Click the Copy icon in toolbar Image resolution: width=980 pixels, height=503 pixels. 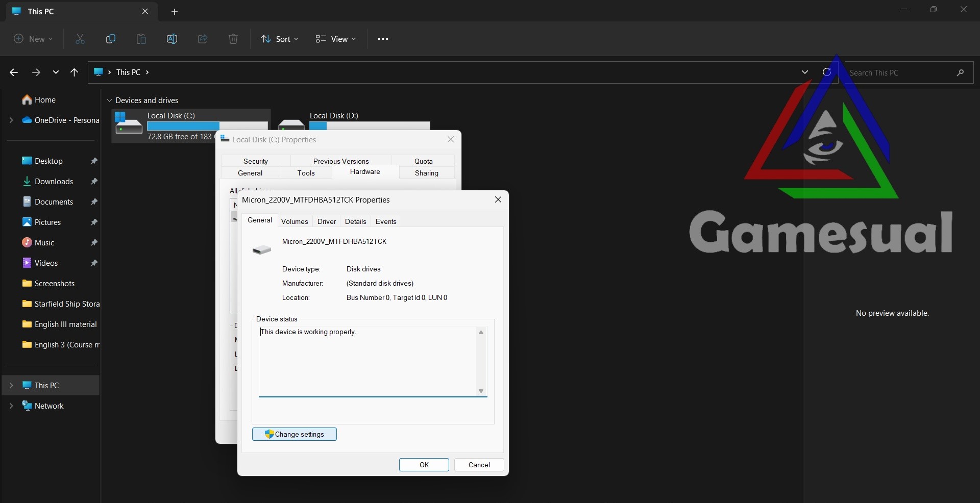pyautogui.click(x=111, y=39)
